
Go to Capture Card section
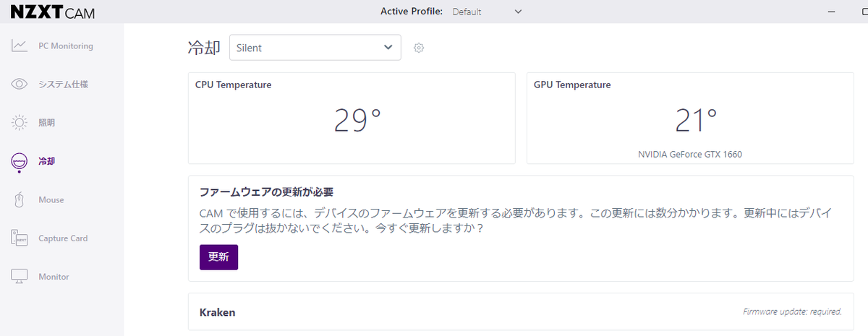[61, 238]
